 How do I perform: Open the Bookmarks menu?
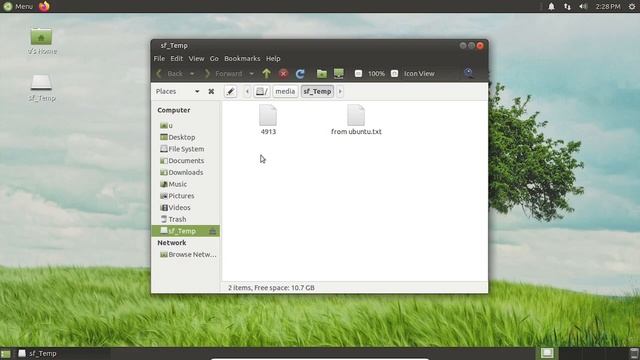242,58
